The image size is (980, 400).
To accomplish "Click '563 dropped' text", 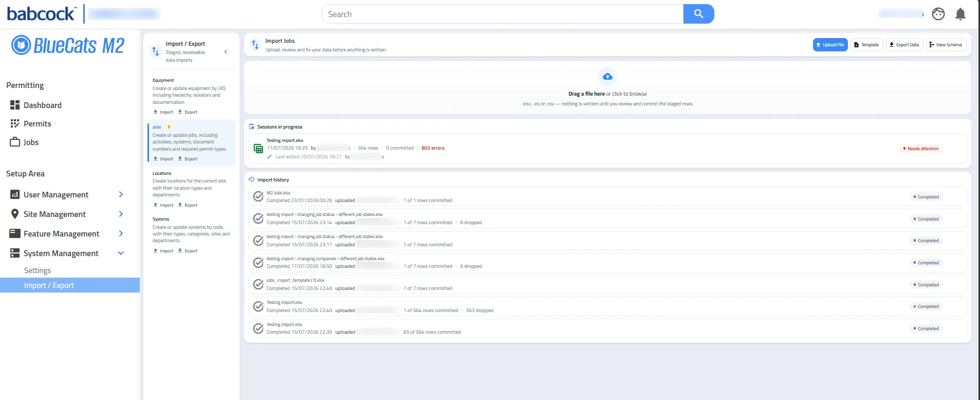I will point(479,311).
